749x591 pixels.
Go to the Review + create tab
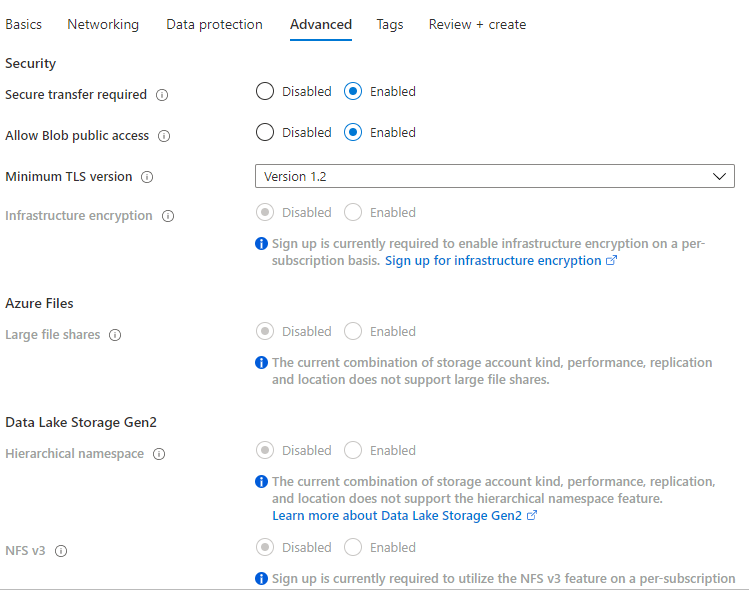click(477, 24)
